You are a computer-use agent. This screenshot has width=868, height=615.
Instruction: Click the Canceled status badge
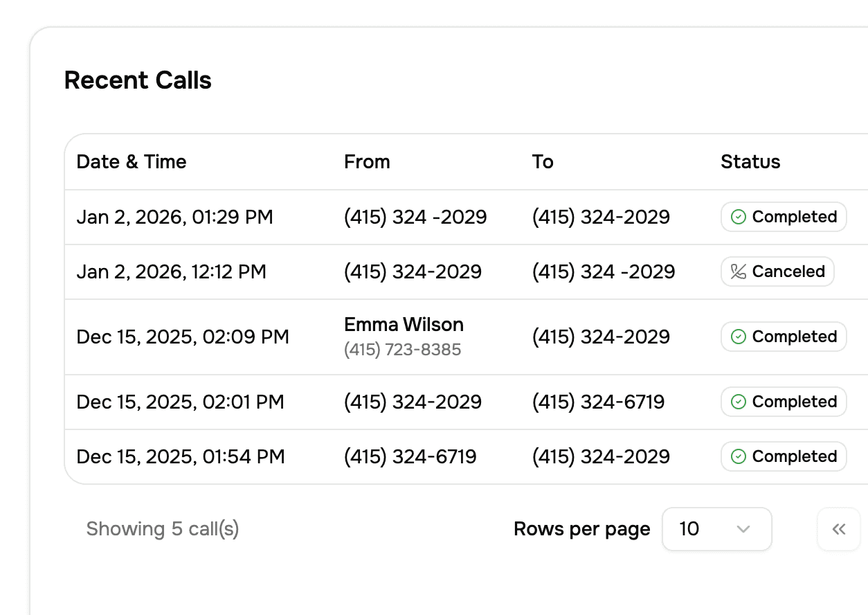click(x=777, y=271)
